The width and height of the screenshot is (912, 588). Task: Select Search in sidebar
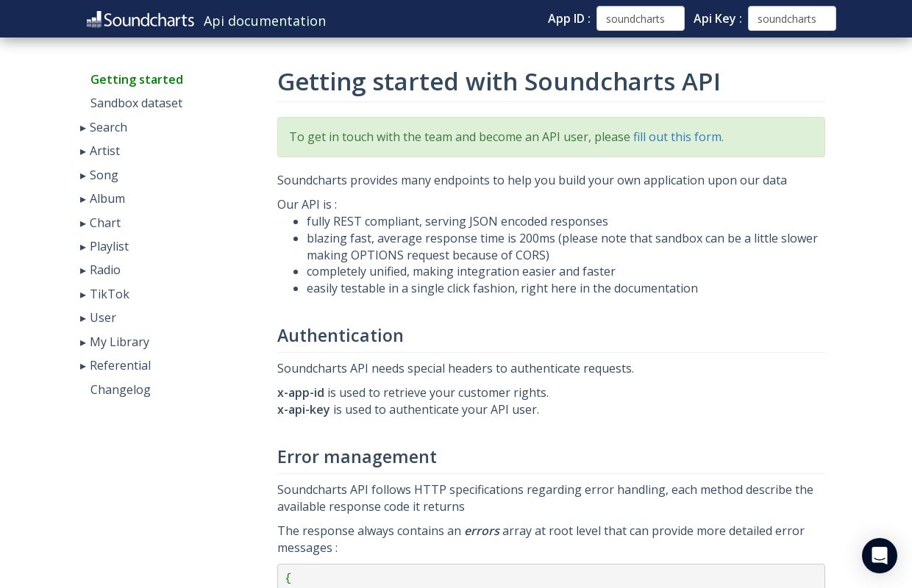[108, 127]
